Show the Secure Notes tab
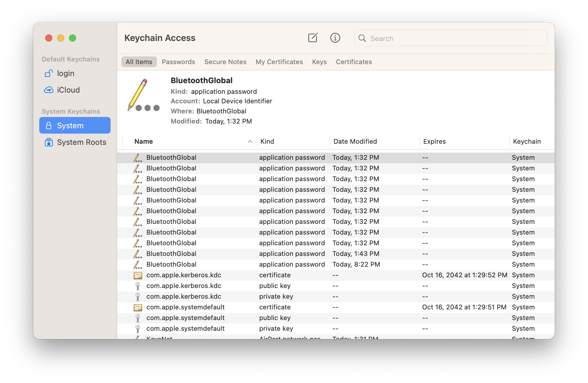The height and width of the screenshot is (383, 588). [x=225, y=62]
